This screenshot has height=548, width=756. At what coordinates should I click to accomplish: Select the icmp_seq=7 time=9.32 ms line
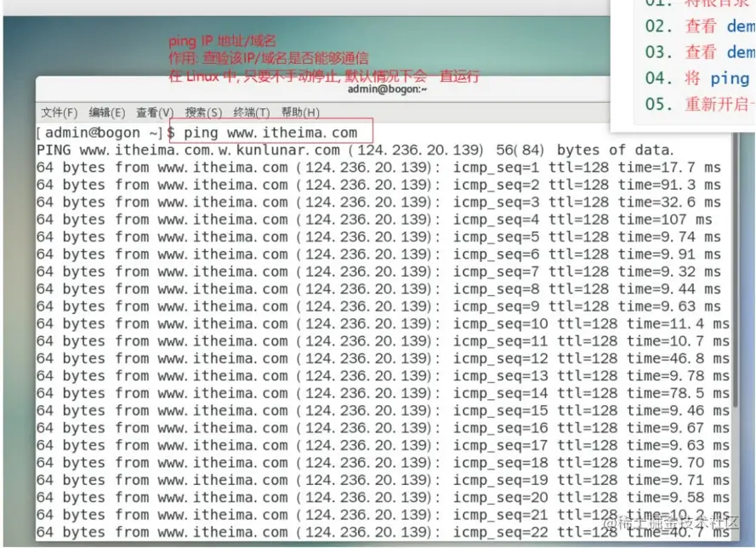378,271
